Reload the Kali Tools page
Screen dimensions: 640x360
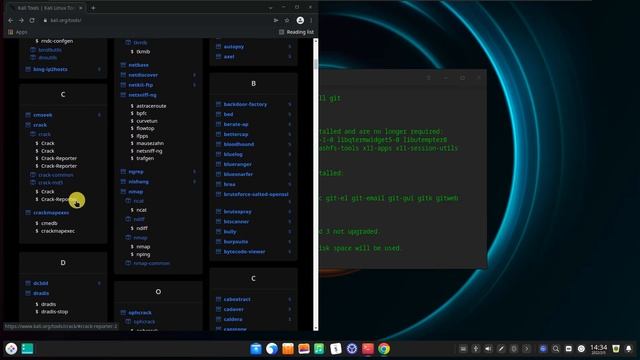(x=32, y=20)
